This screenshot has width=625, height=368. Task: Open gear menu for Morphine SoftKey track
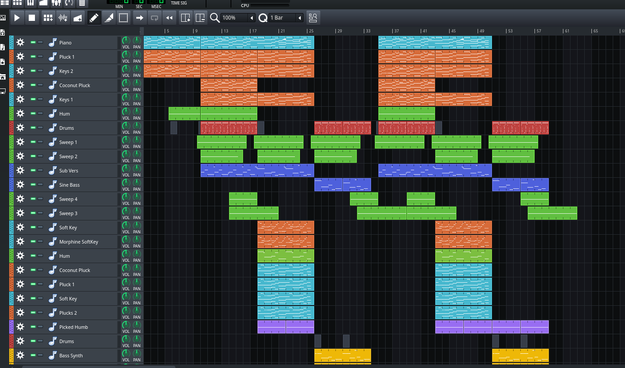pyautogui.click(x=20, y=242)
